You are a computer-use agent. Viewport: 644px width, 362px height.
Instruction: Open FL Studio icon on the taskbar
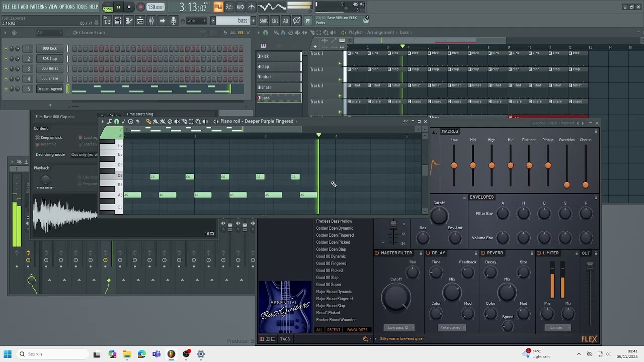pos(171,354)
